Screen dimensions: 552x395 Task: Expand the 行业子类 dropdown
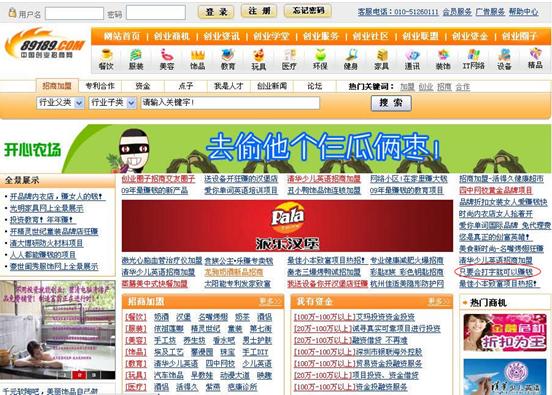(x=112, y=103)
